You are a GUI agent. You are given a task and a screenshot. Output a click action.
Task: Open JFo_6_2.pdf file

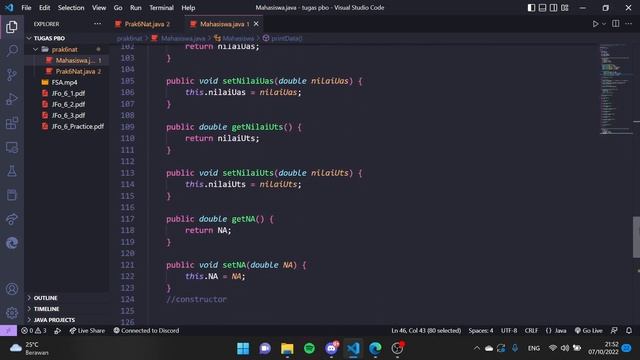pos(68,104)
